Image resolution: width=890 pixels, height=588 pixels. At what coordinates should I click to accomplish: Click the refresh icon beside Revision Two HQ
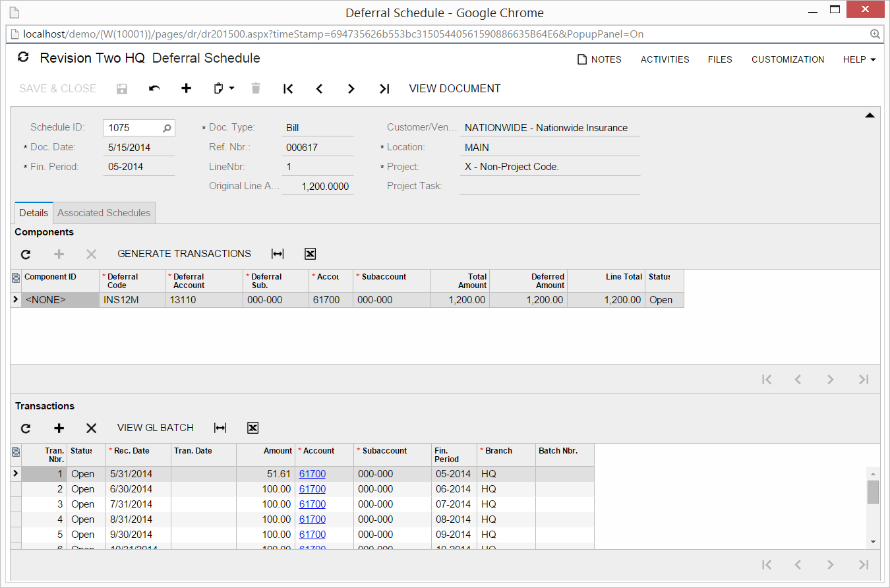(23, 57)
